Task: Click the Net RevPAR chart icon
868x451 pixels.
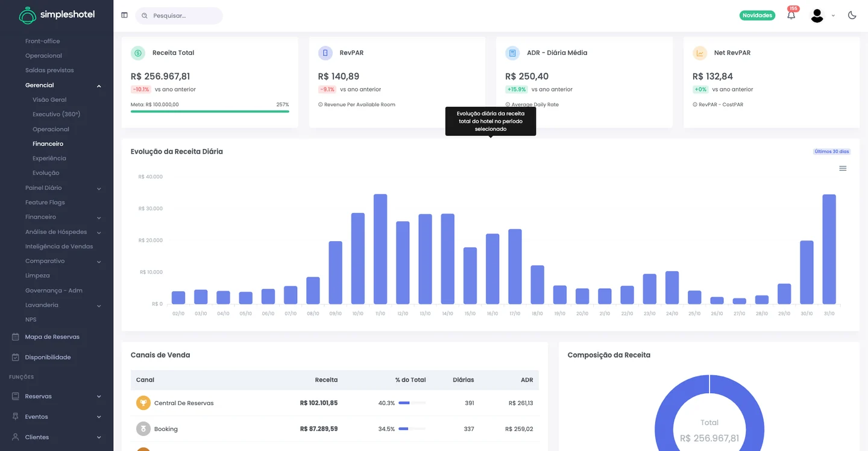Action: click(700, 53)
